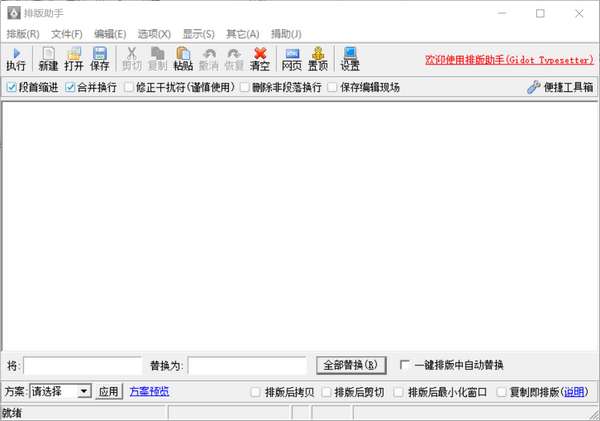
Task: Open the 编辑(E) menu
Action: [x=110, y=34]
